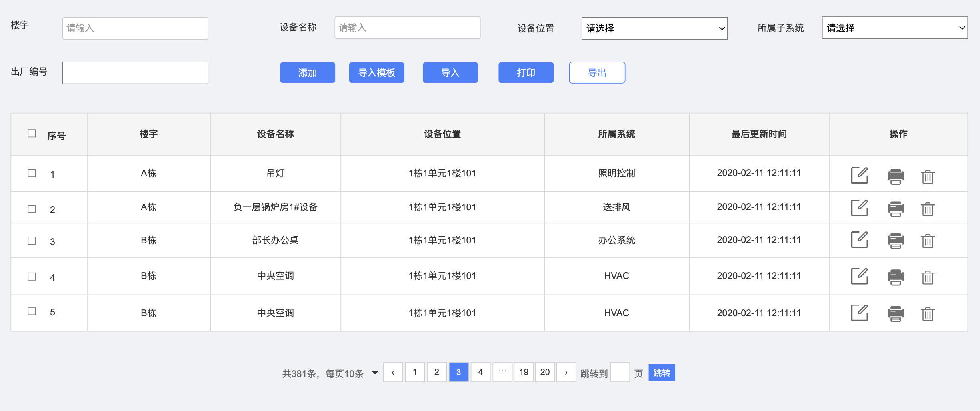The height and width of the screenshot is (411, 980).
Task: Click edit icon for row 1 吊灯
Action: [859, 175]
